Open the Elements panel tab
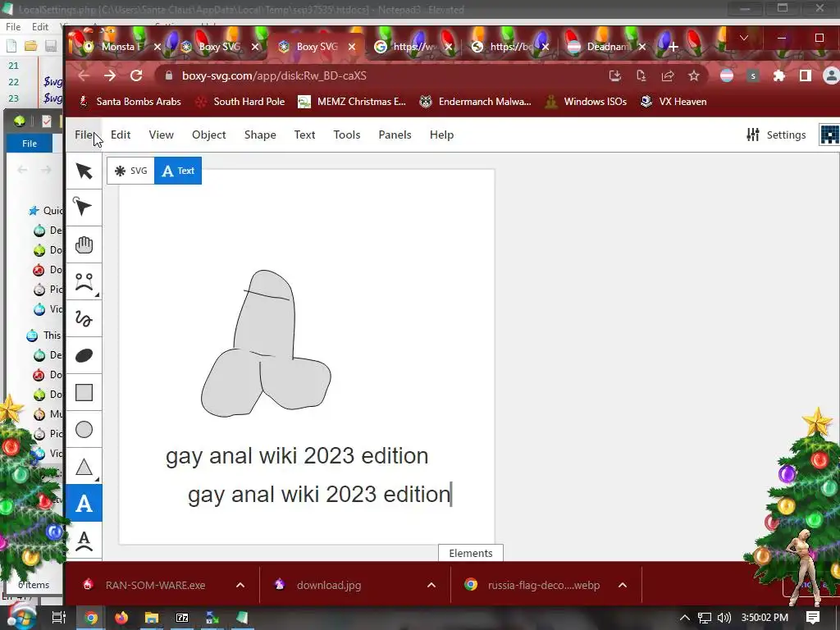The image size is (840, 630). [x=470, y=553]
